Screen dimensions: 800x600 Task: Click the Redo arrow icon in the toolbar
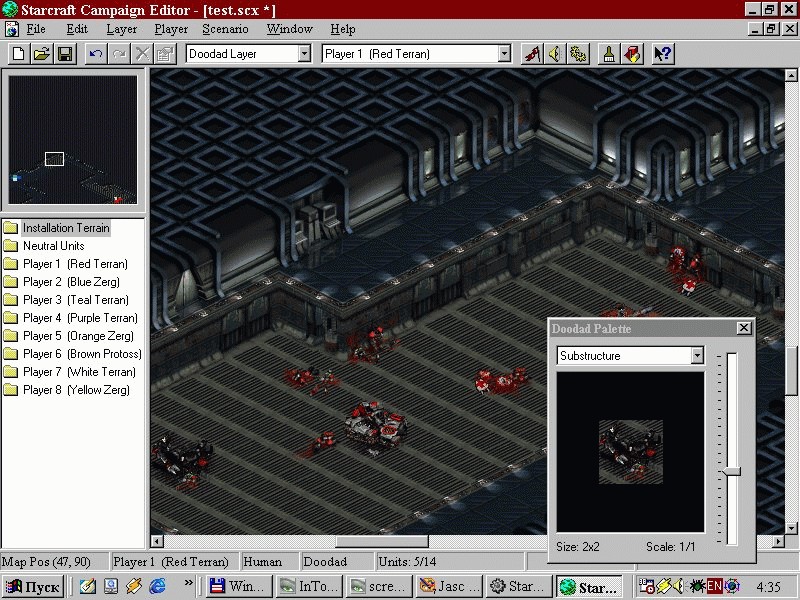pos(119,54)
